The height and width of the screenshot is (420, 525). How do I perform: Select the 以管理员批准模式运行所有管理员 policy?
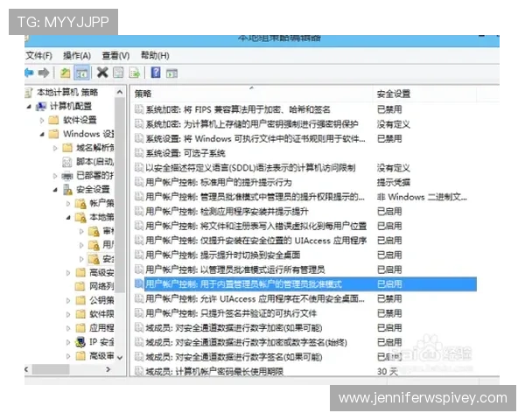click(234, 269)
